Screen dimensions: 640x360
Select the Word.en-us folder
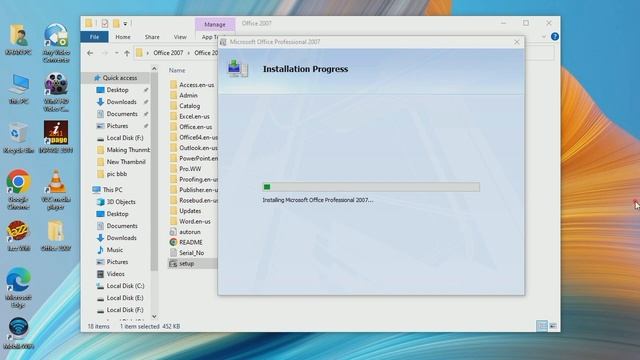point(190,222)
